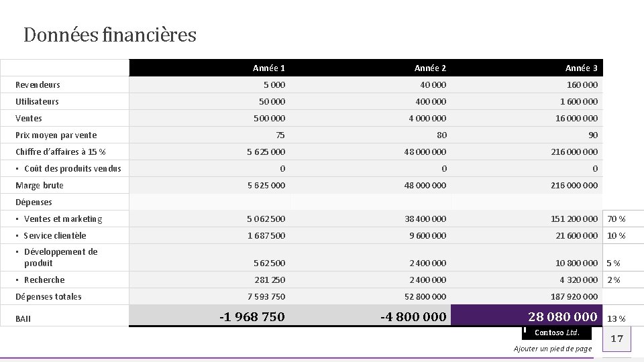Click the Marge brute row label
Screen dimensions: 644x362
[x=40, y=185]
